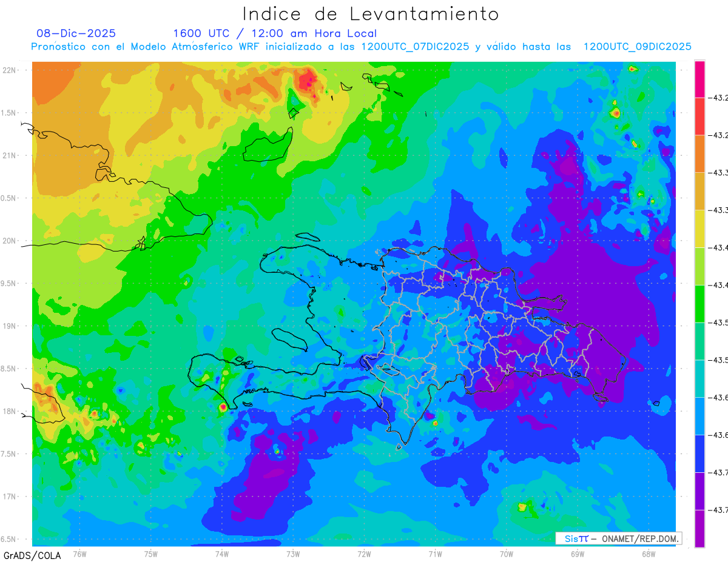Pick the orange swatch in the color bar
728x562 pixels.
click(699, 153)
